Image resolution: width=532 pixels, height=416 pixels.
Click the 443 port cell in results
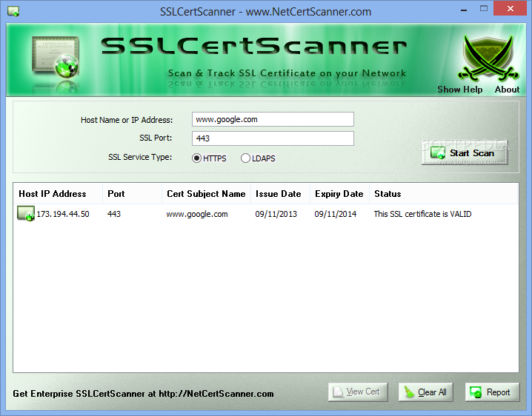point(114,214)
